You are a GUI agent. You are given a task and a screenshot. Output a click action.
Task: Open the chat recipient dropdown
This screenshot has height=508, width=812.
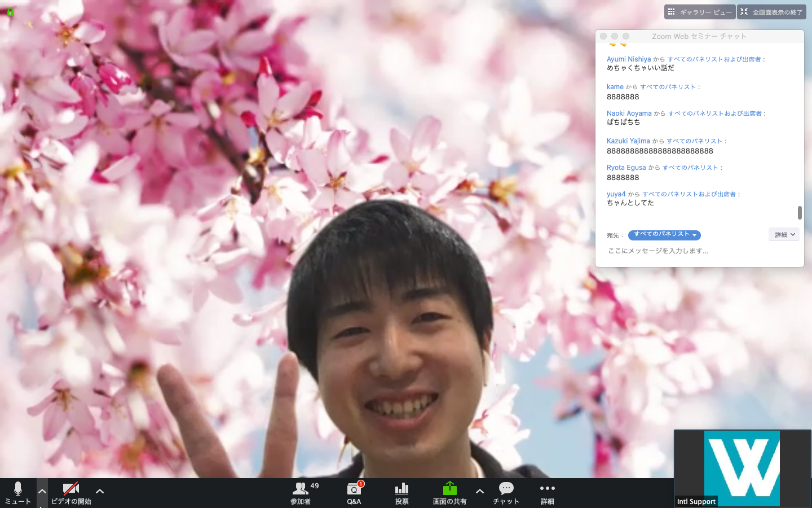coord(664,235)
